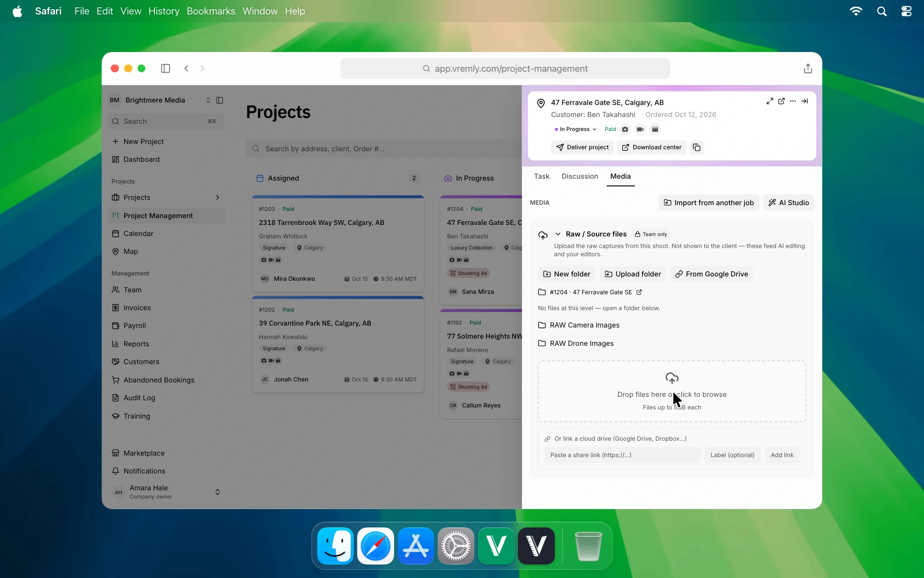Click the photo camera service icon in header

pos(625,129)
